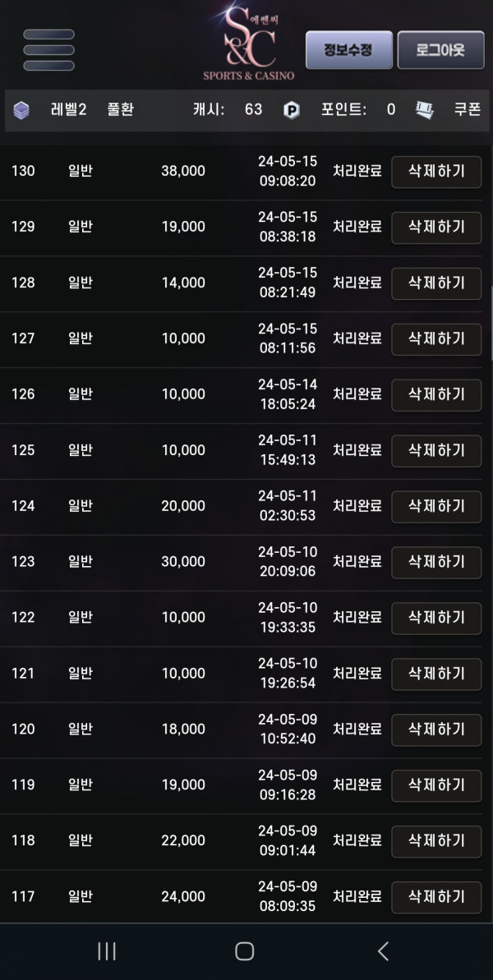The image size is (493, 980).
Task: Open the hamburger menu icon
Action: (x=48, y=50)
